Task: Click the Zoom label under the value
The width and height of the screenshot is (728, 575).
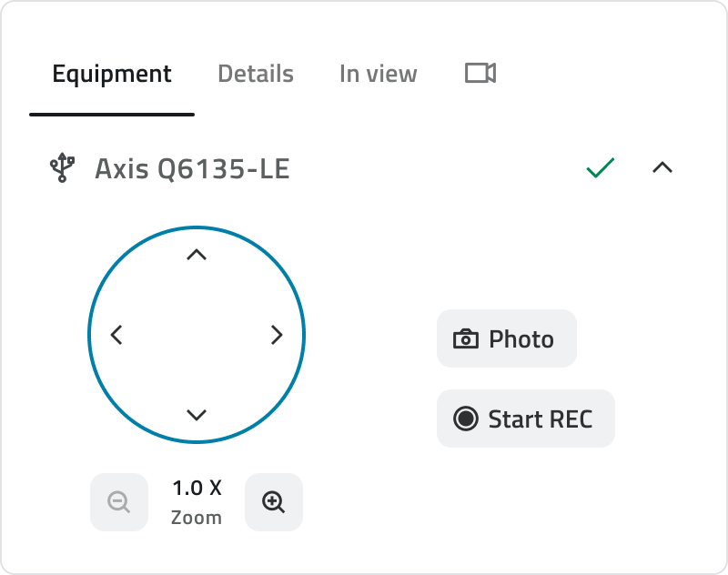Action: click(197, 518)
